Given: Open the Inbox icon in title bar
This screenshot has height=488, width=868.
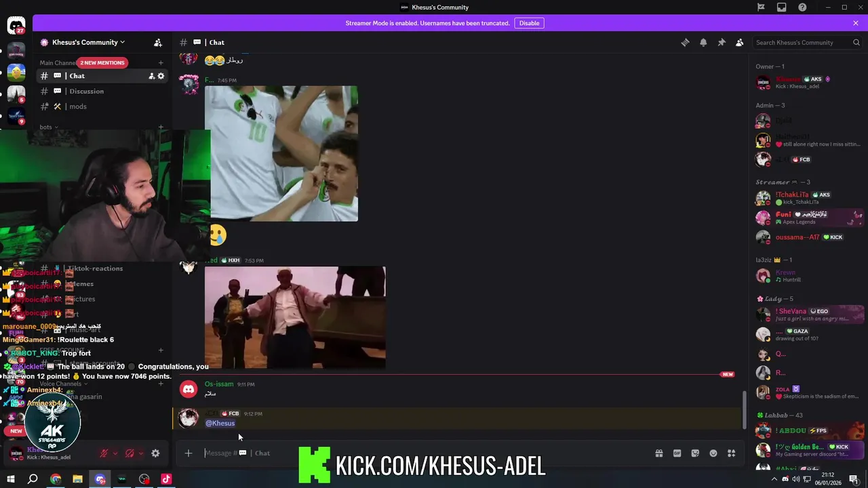Looking at the screenshot, I should tap(782, 7).
